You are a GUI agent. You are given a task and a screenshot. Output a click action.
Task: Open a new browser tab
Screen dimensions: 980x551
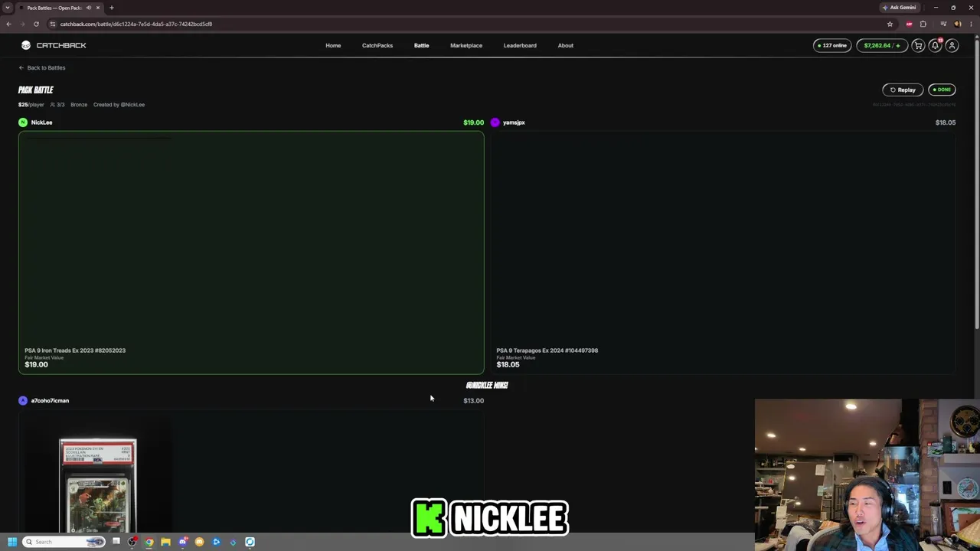(x=111, y=8)
